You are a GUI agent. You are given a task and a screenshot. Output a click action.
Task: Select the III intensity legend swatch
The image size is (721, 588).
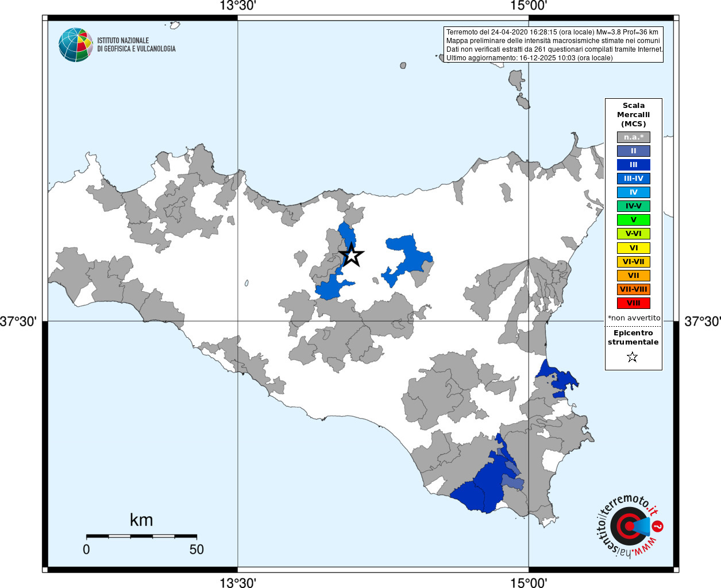(634, 165)
